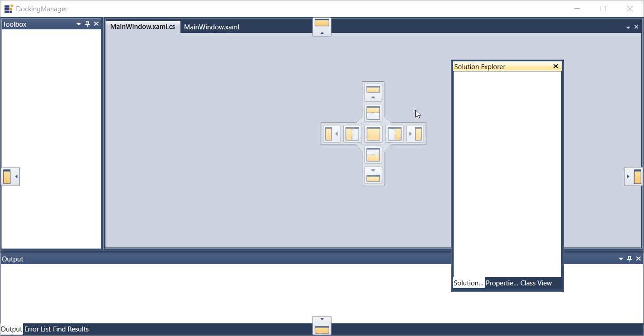The height and width of the screenshot is (336, 644).
Task: Click the dock-to-left-edge indicator in Toolbox
Action: tap(10, 177)
